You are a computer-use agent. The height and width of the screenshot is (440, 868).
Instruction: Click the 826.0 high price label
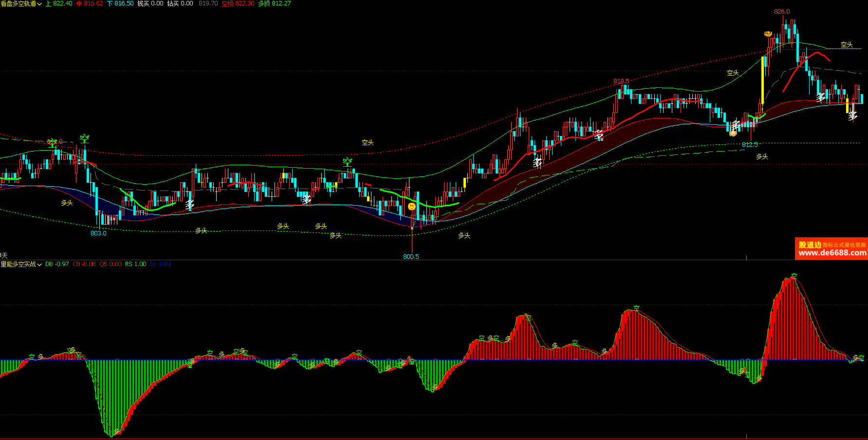pos(782,12)
